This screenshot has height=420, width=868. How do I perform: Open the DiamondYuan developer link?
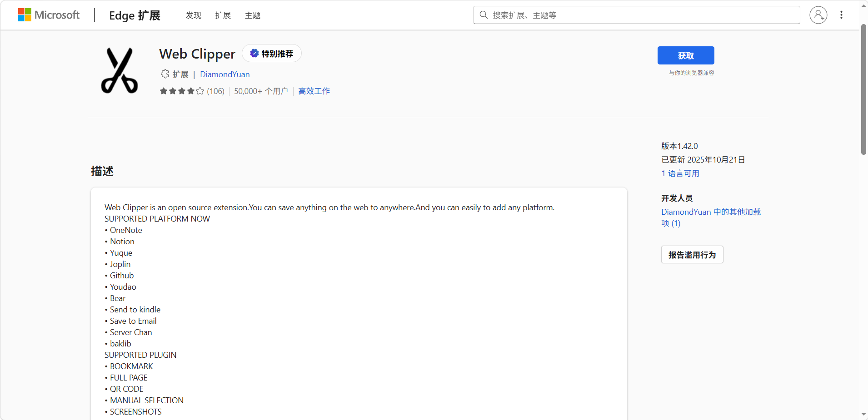point(224,74)
